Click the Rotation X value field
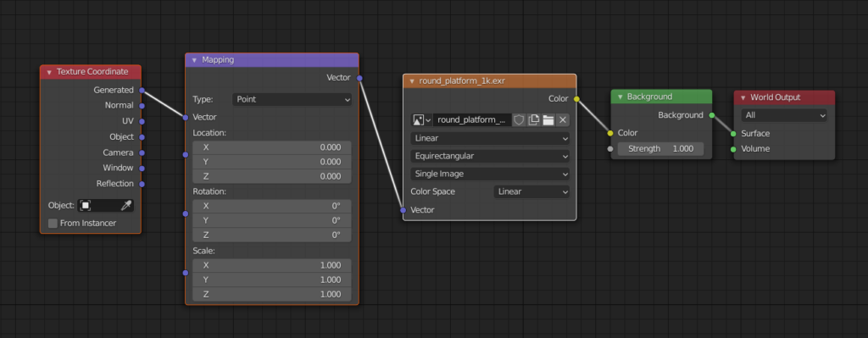 tap(272, 206)
